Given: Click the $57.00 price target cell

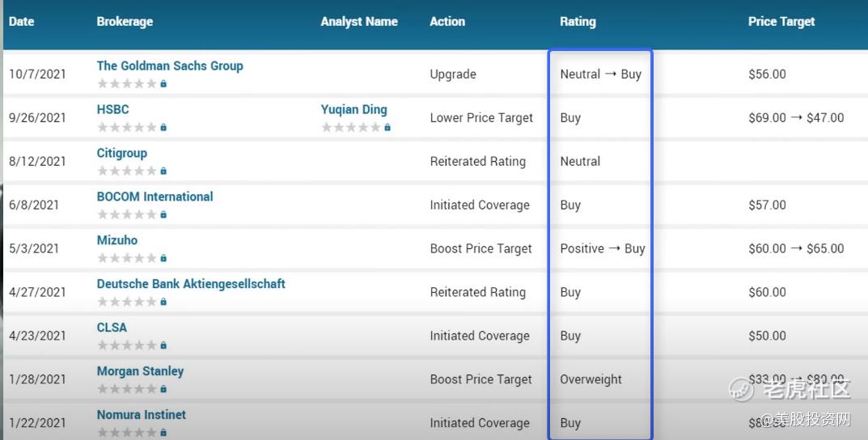Looking at the screenshot, I should coord(767,205).
